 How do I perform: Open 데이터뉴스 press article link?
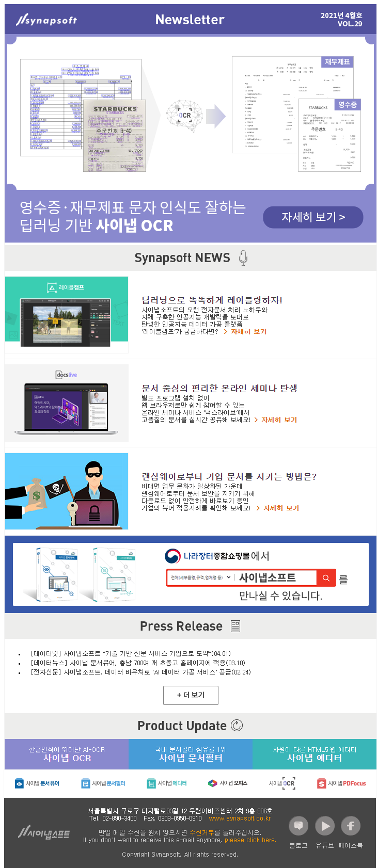click(138, 663)
